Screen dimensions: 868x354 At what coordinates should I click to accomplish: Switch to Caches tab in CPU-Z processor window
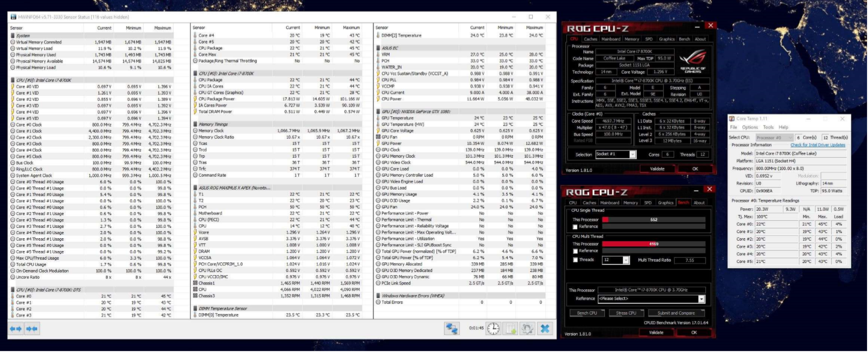(x=590, y=39)
